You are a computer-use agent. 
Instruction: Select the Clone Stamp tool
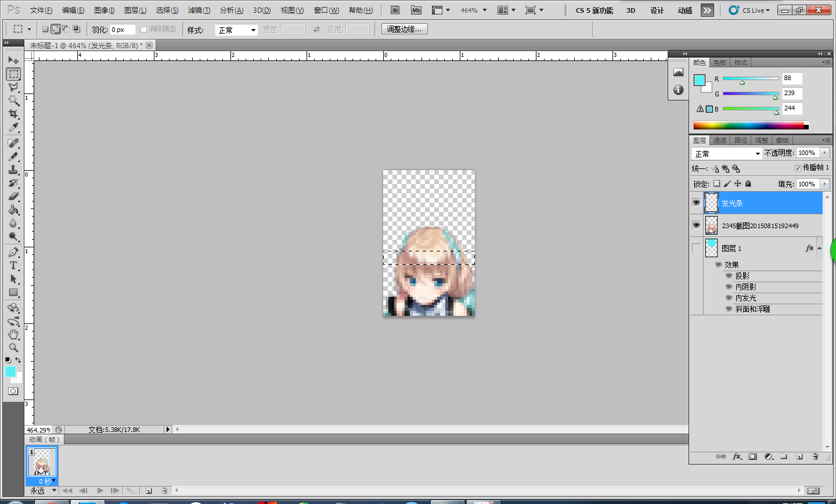[13, 170]
